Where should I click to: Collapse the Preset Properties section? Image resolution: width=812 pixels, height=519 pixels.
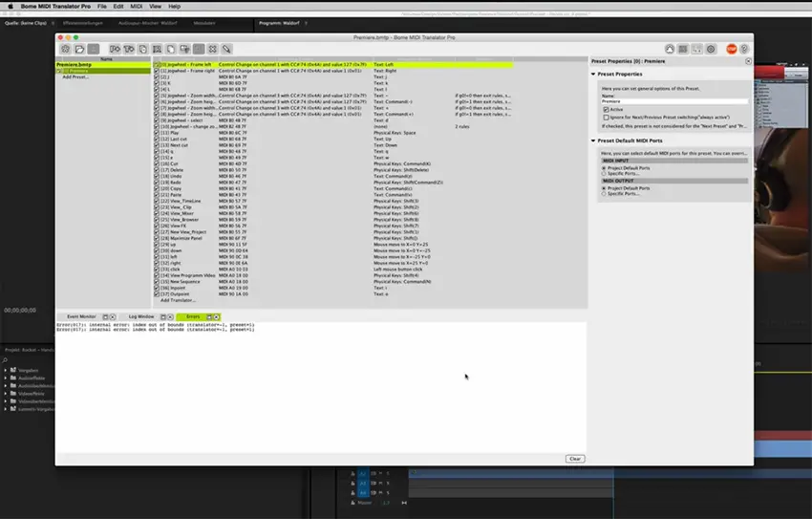click(593, 74)
